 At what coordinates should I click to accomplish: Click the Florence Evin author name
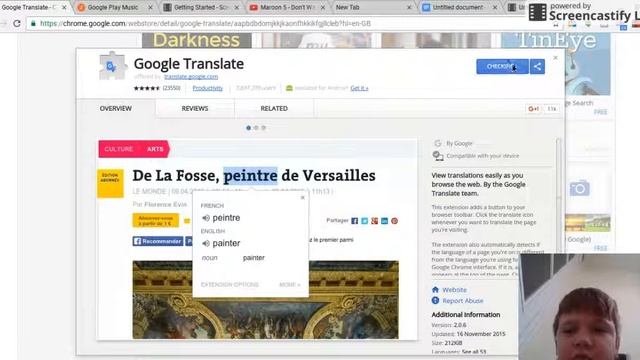click(165, 204)
